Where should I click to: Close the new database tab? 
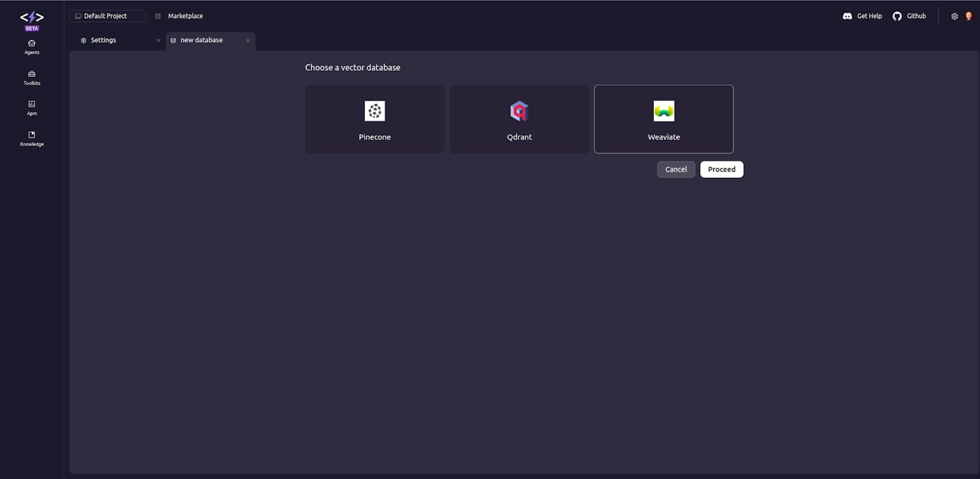click(248, 41)
